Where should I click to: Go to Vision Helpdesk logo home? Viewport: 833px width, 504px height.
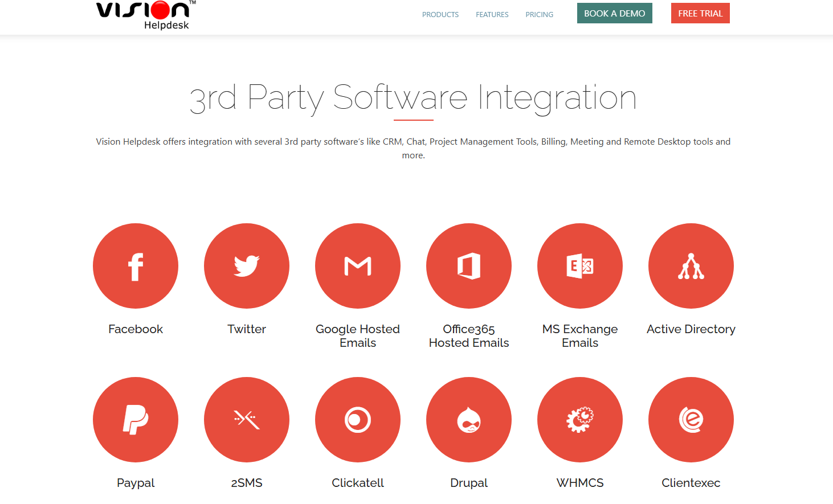[146, 15]
